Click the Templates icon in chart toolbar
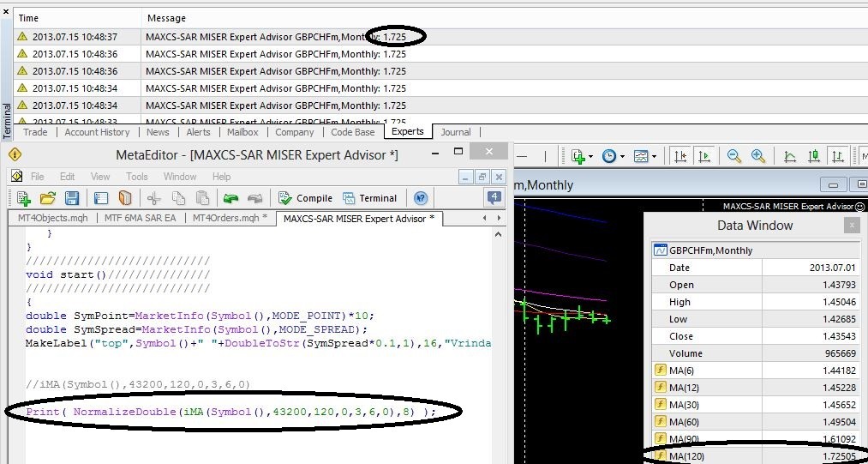 pos(641,156)
